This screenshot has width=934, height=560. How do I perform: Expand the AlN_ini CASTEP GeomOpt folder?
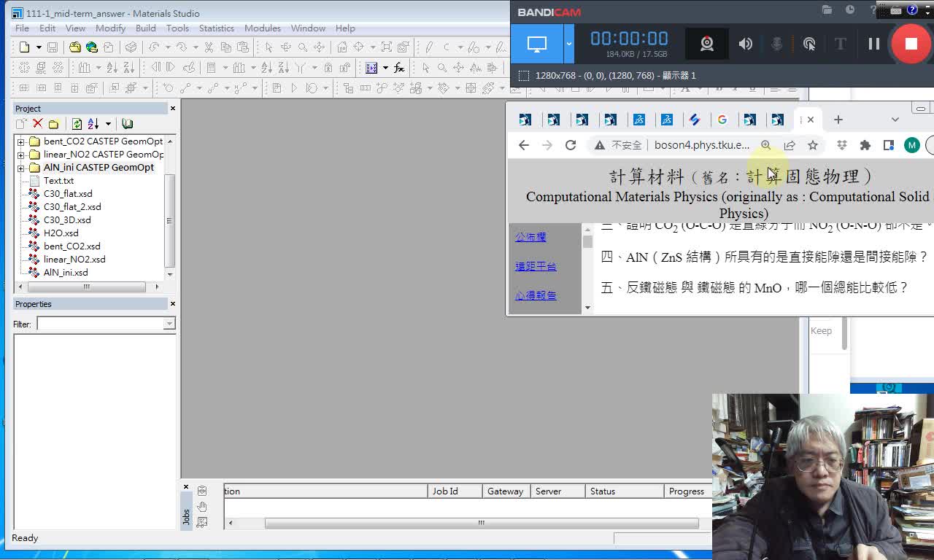(20, 168)
